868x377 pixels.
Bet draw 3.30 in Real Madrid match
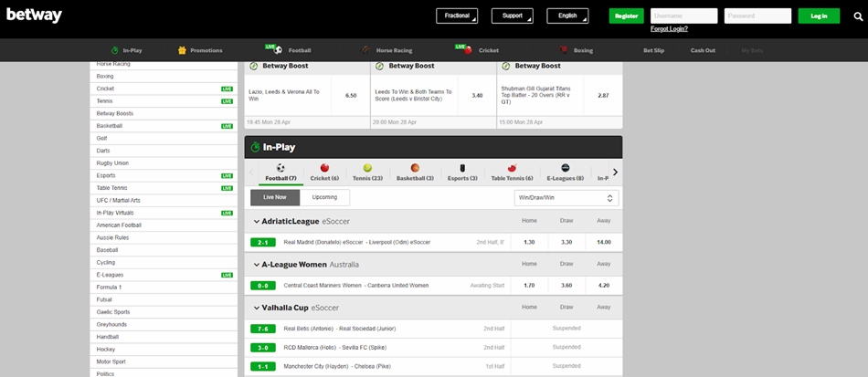pyautogui.click(x=566, y=242)
